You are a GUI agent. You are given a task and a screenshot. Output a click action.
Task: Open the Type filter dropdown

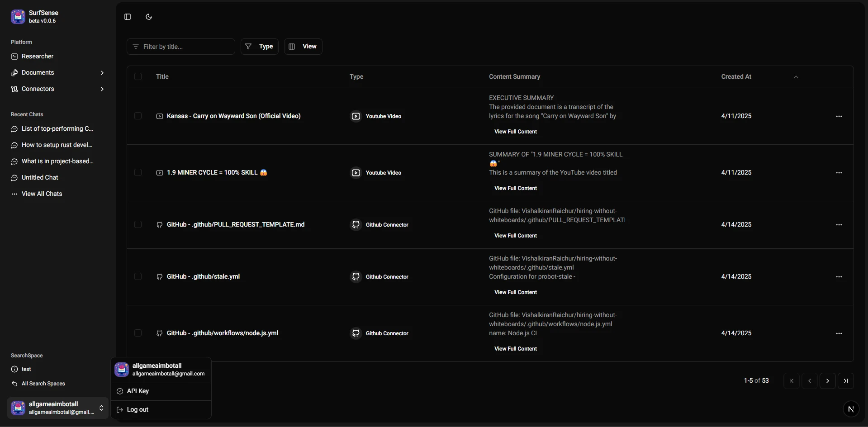click(259, 47)
